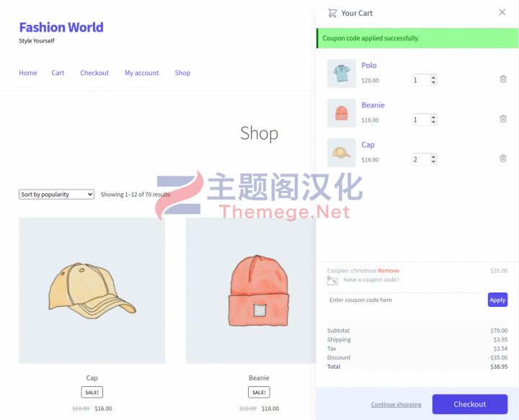Viewport: 519px width, 420px height.
Task: Click the trash icon for Cap
Action: [503, 158]
